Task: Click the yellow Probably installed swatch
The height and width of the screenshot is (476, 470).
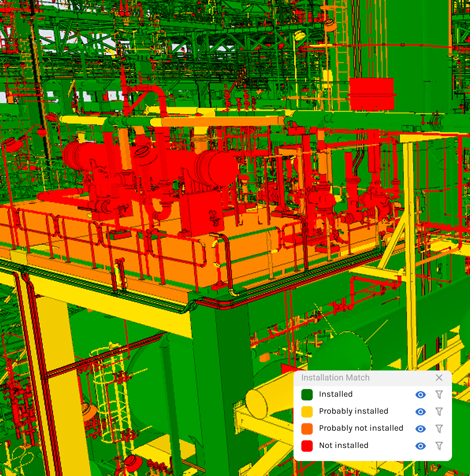Action: click(307, 412)
